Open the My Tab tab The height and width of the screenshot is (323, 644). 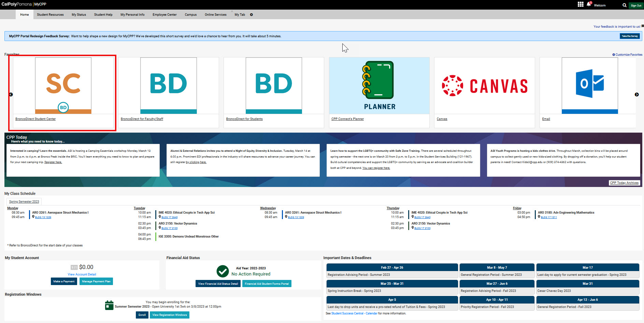tap(240, 15)
